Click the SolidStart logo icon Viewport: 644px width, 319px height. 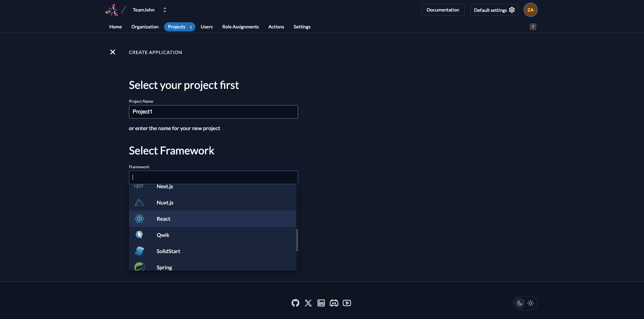[x=139, y=251]
